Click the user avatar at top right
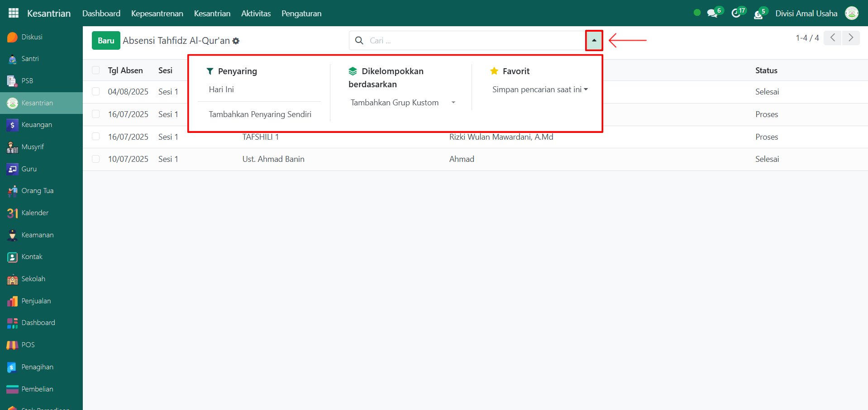 (851, 14)
